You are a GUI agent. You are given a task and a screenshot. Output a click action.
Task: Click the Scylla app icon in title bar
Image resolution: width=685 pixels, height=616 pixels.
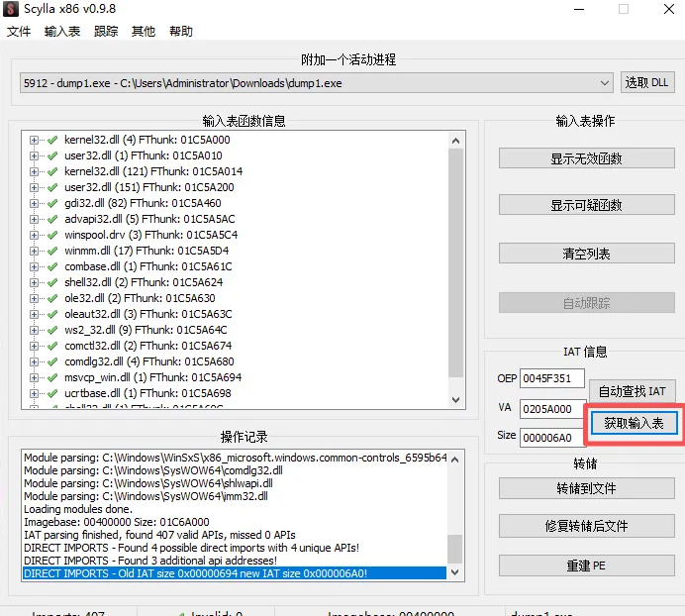tap(11, 9)
